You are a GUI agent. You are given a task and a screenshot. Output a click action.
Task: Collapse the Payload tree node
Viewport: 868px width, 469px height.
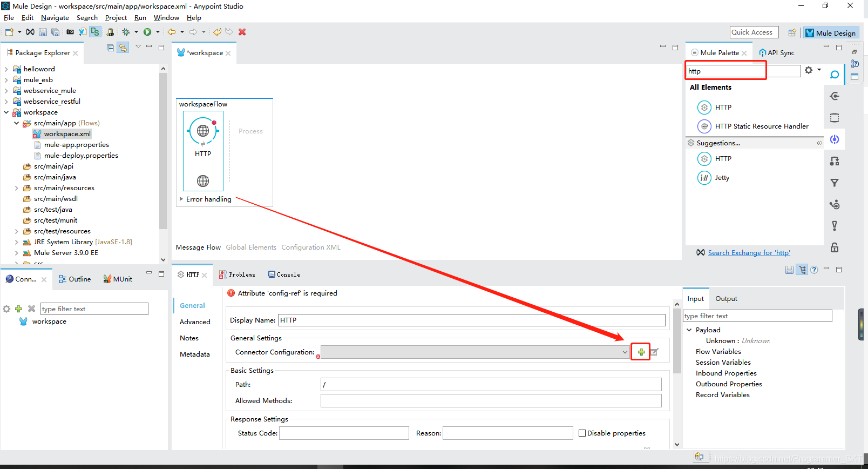click(x=689, y=330)
